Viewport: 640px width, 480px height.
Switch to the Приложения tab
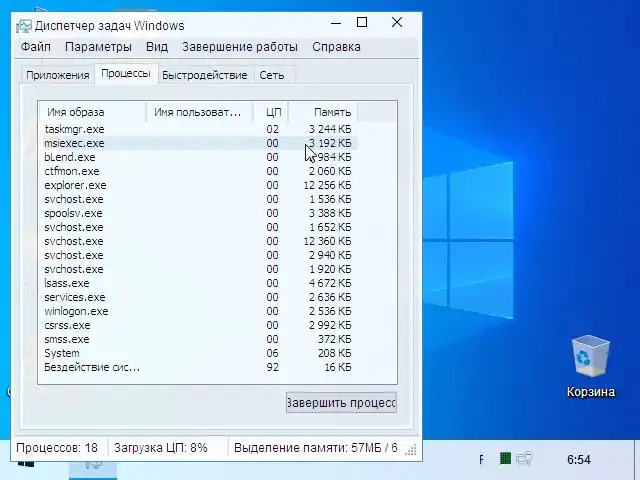pyautogui.click(x=58, y=75)
